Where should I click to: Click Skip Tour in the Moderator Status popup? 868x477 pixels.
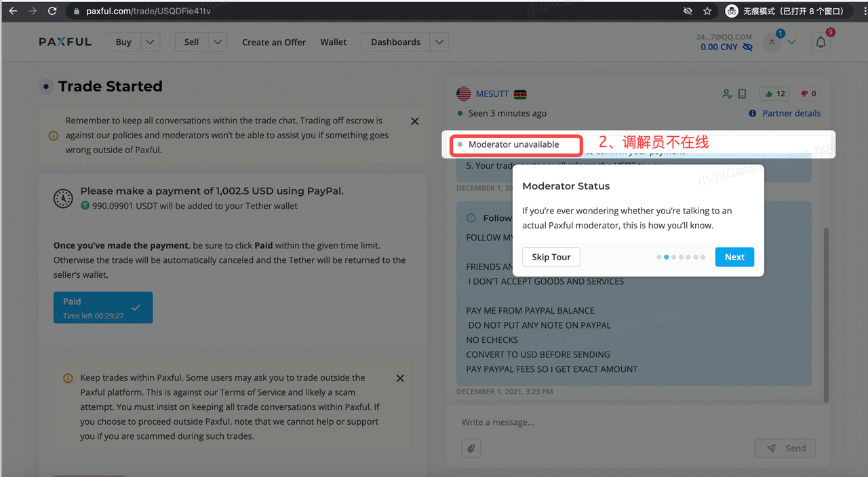tap(551, 257)
